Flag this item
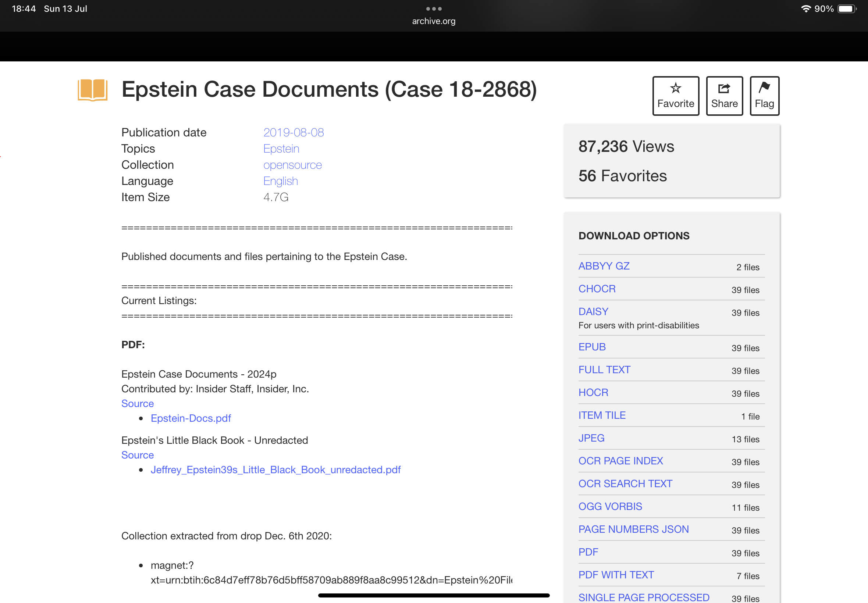Image resolution: width=868 pixels, height=603 pixels. 764,96
